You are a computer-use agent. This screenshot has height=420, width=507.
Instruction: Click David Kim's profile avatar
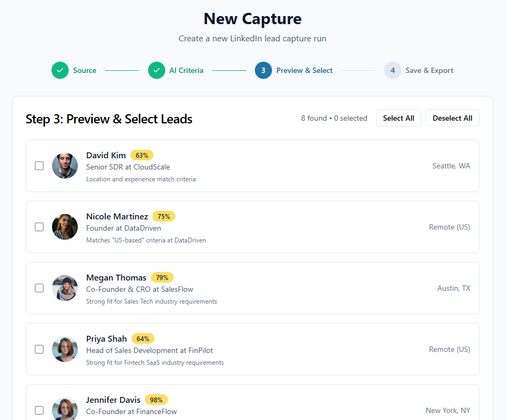[x=65, y=166]
